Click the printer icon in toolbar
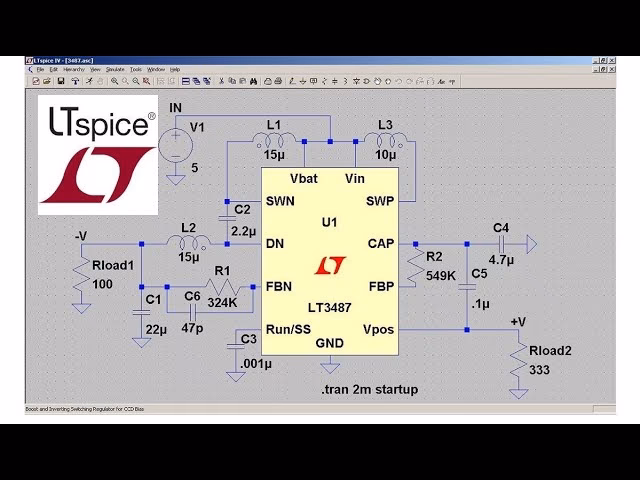The height and width of the screenshot is (480, 640). click(x=278, y=81)
